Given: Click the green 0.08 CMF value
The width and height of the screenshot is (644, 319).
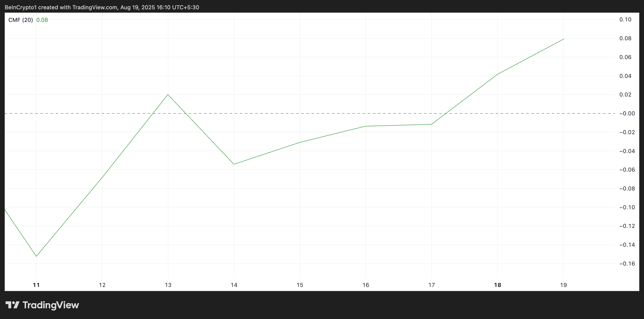Looking at the screenshot, I should point(42,20).
